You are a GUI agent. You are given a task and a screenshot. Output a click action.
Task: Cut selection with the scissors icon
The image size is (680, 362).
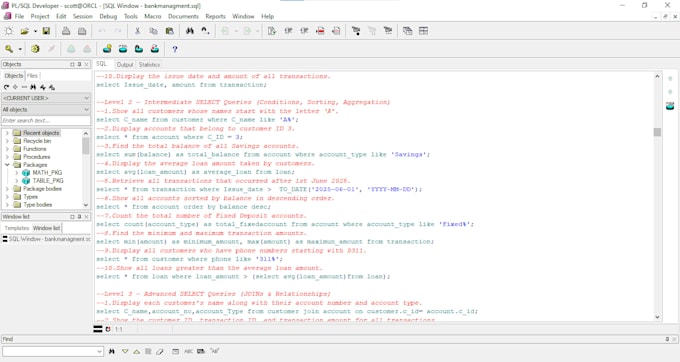(x=137, y=31)
